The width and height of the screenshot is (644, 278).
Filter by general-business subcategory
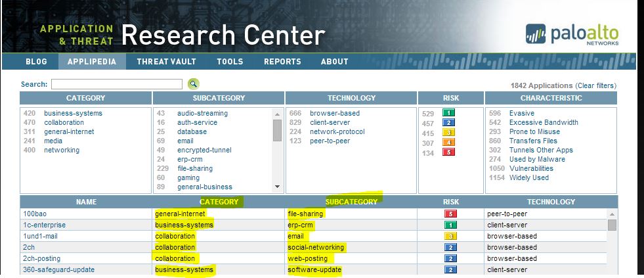[205, 187]
